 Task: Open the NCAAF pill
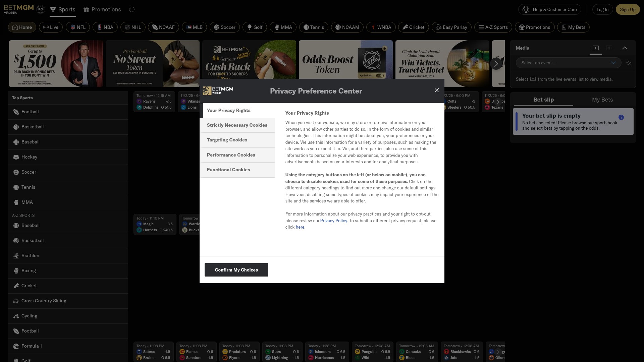click(163, 27)
